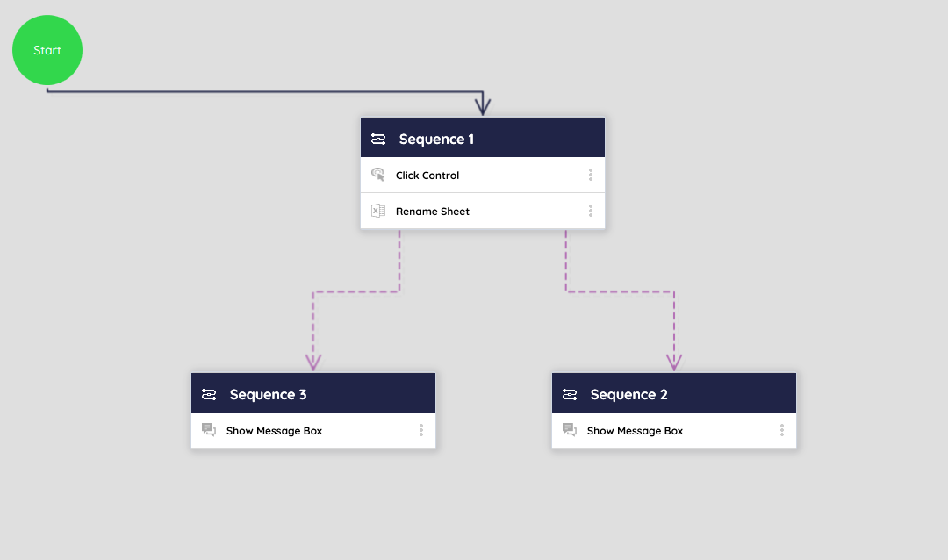Open the Sequence 3 Show Message Box options
The image size is (948, 560).
click(421, 430)
